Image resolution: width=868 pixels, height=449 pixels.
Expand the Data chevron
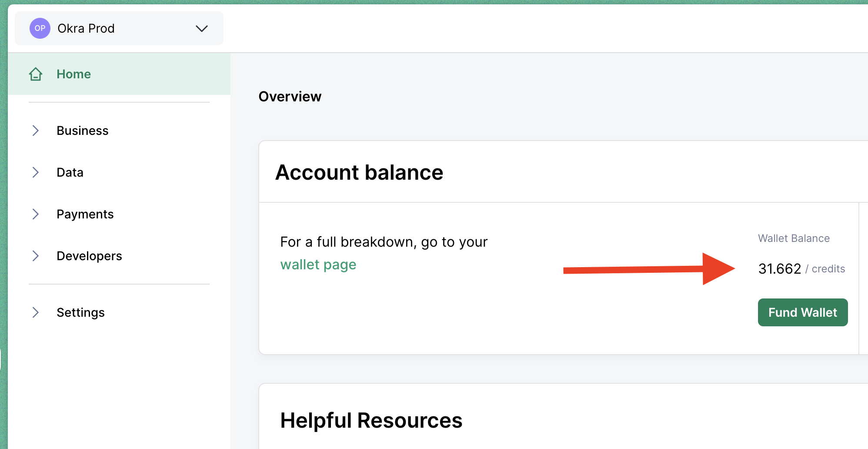pyautogui.click(x=36, y=172)
